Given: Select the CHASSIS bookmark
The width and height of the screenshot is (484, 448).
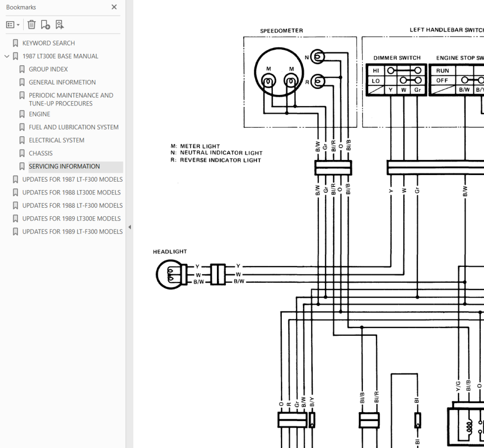Looking at the screenshot, I should tap(41, 153).
